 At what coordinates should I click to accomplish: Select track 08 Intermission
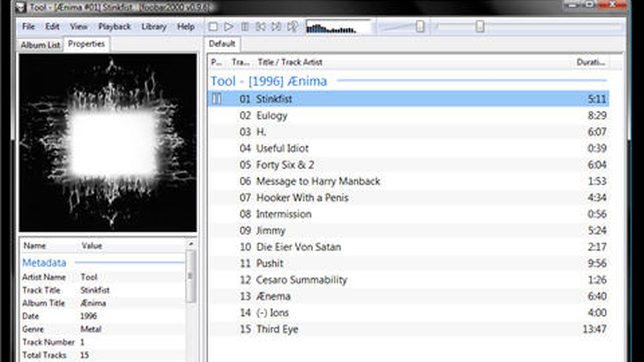click(x=409, y=214)
